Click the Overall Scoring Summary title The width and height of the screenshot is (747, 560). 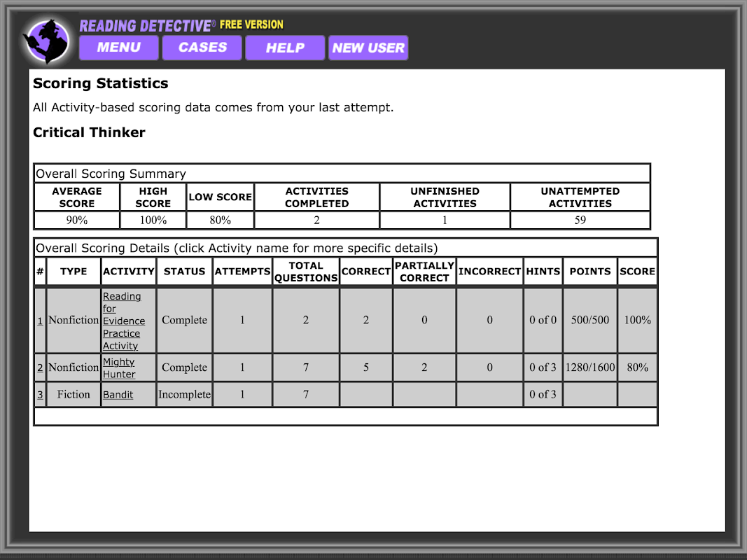click(x=111, y=174)
